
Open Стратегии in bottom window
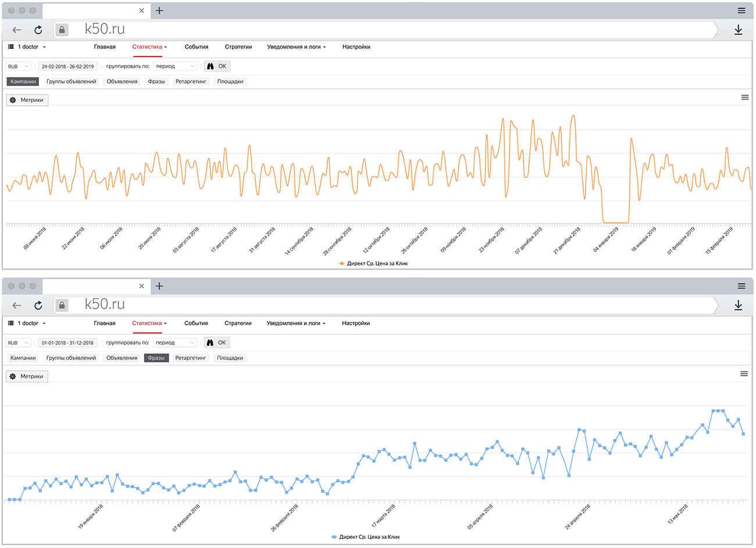click(238, 323)
